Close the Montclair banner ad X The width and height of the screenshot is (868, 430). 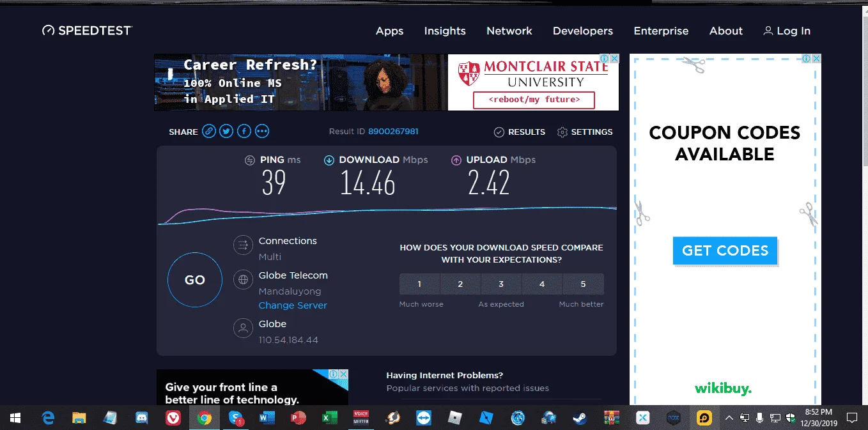coord(614,59)
